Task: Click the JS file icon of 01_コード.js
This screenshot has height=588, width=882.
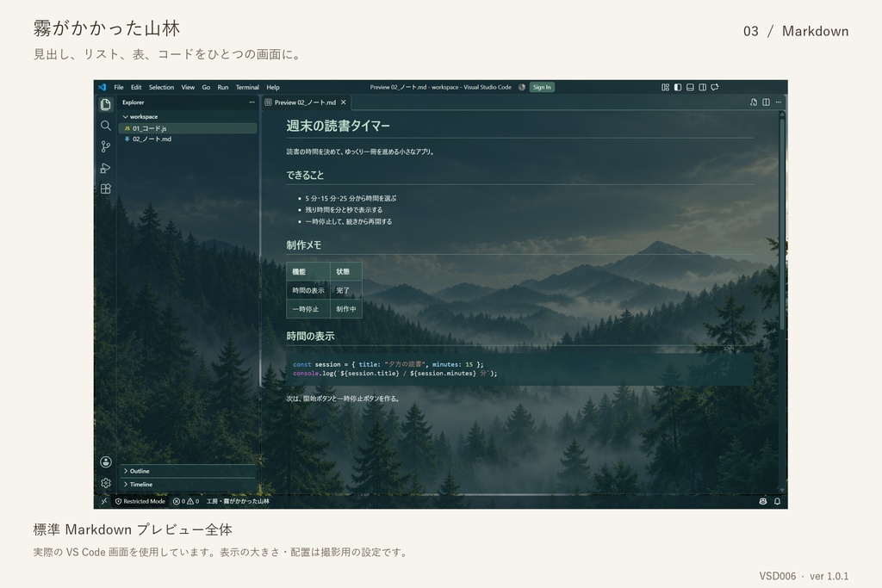Action: [x=127, y=128]
